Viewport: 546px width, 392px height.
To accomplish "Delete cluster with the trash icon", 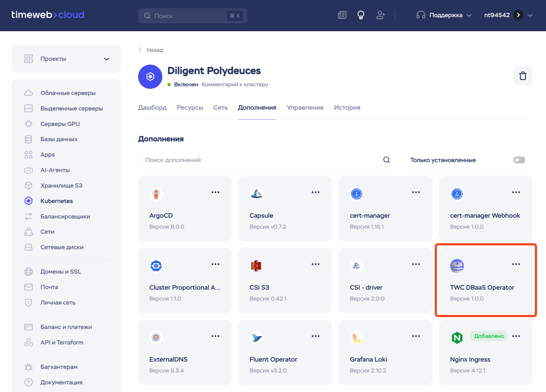I will pyautogui.click(x=523, y=76).
